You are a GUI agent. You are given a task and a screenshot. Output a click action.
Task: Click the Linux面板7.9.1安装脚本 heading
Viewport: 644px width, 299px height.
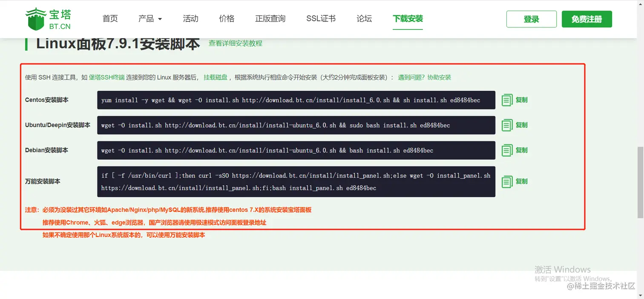point(118,43)
